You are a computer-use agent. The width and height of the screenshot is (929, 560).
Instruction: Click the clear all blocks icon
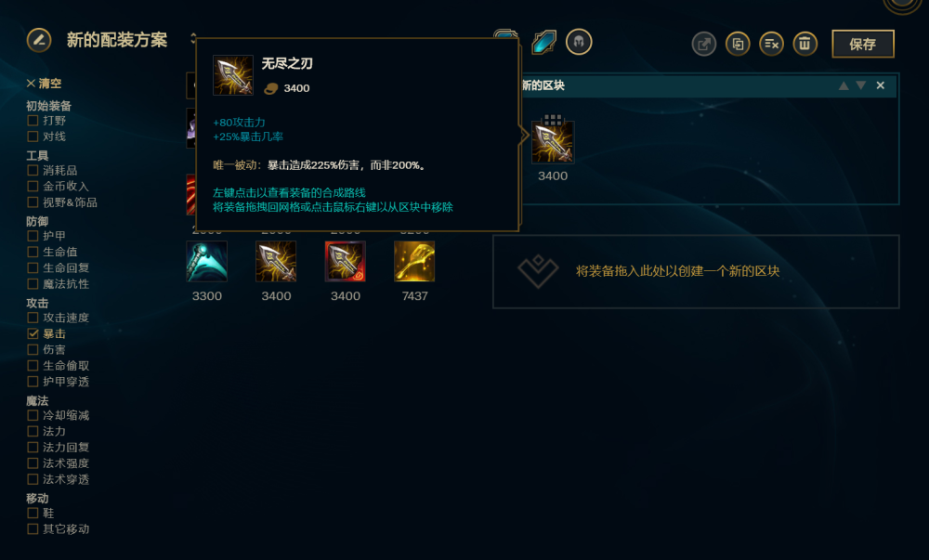[771, 44]
